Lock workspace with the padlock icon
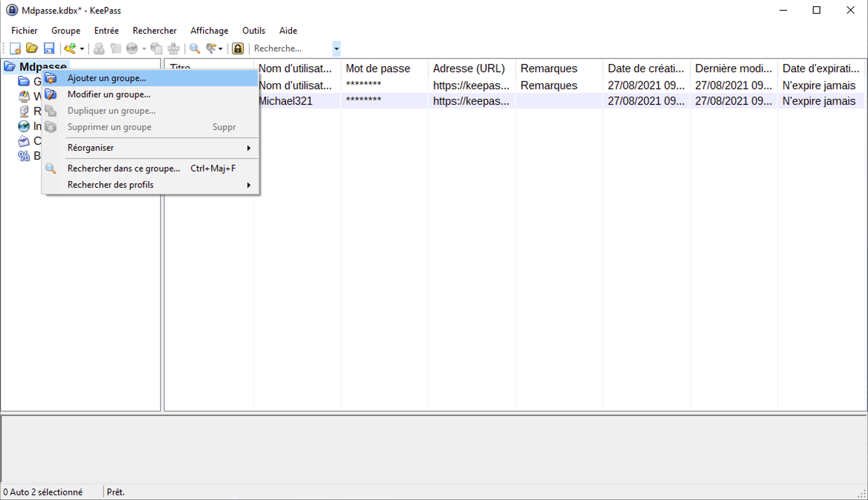This screenshot has height=500, width=868. click(238, 49)
